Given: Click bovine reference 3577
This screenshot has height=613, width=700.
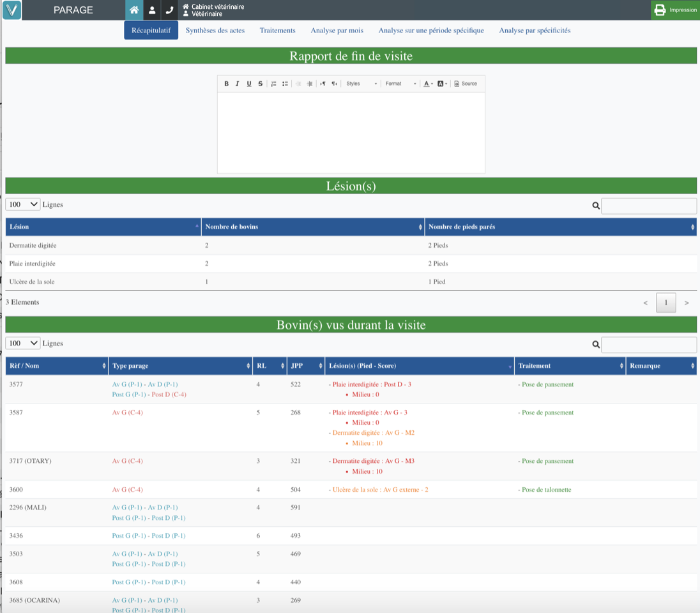Looking at the screenshot, I should coord(16,384).
